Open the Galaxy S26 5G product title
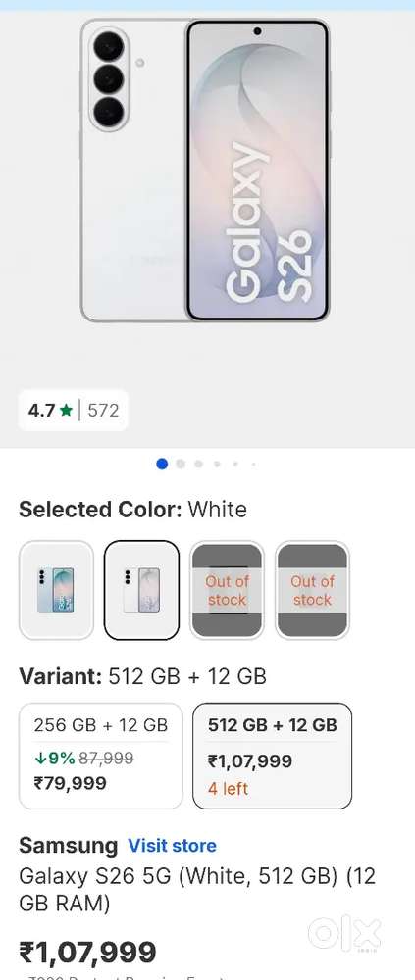The image size is (415, 980). (197, 890)
